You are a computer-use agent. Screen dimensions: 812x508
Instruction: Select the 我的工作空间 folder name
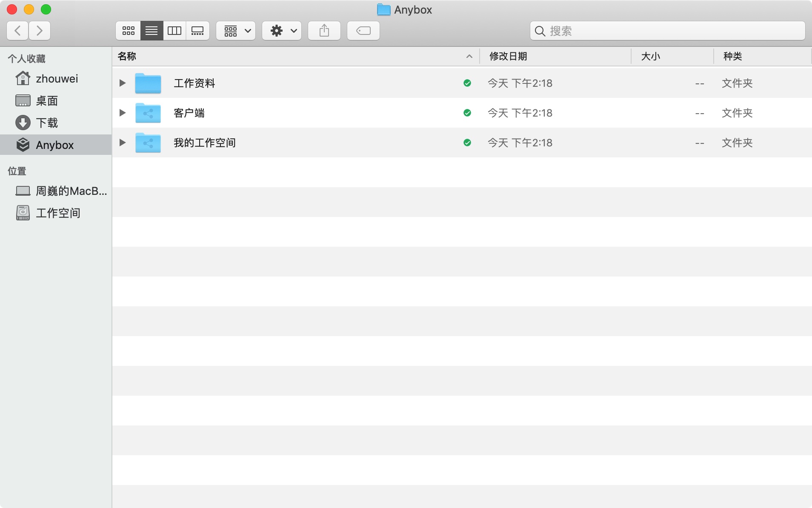pos(205,143)
